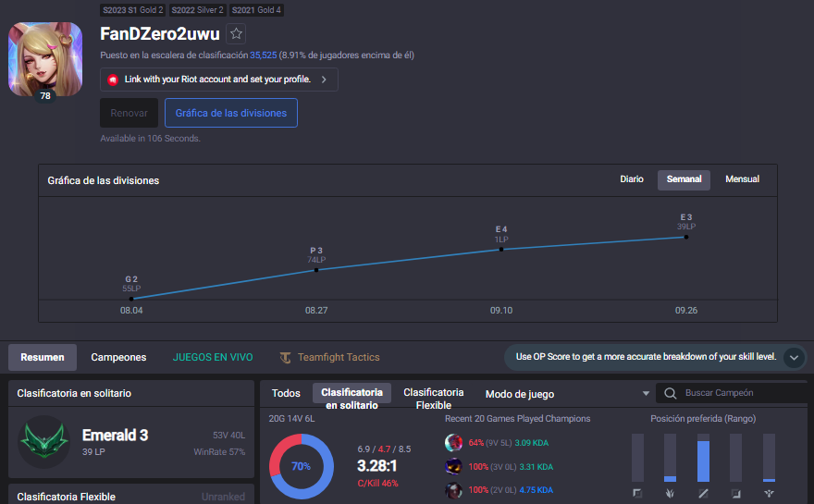This screenshot has height=504, width=814.
Task: Click the 20G 14V 6L summary text
Action: click(291, 419)
